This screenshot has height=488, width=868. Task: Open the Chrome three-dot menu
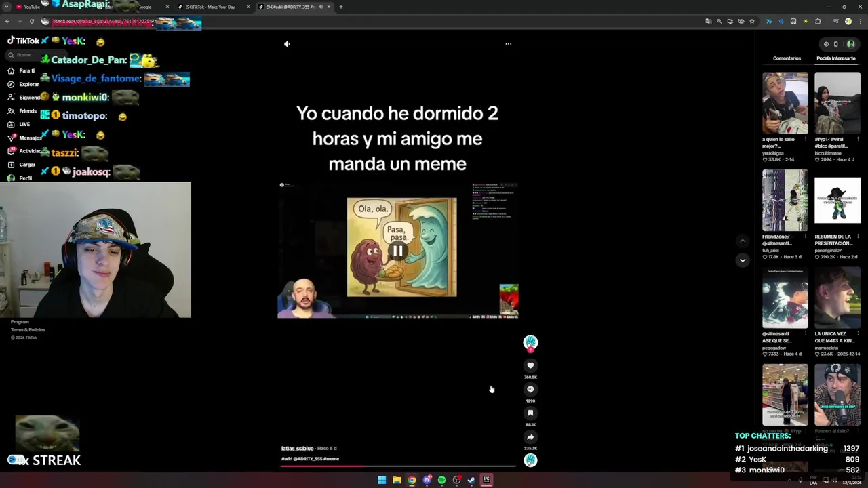click(x=860, y=22)
